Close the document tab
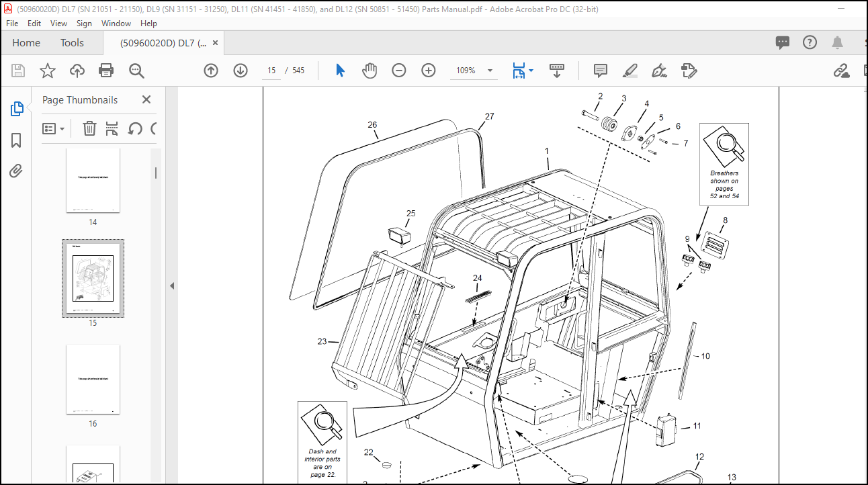The height and width of the screenshot is (485, 868). 215,43
